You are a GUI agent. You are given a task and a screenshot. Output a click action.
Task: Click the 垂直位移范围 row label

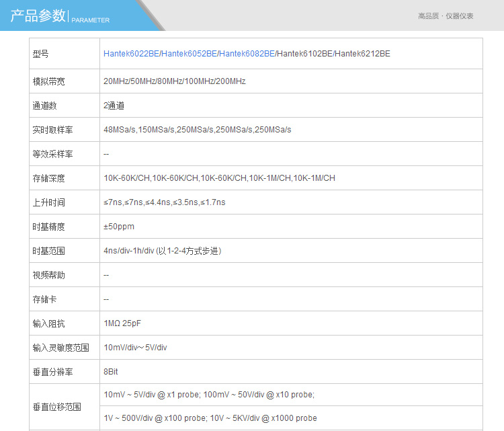tap(57, 407)
